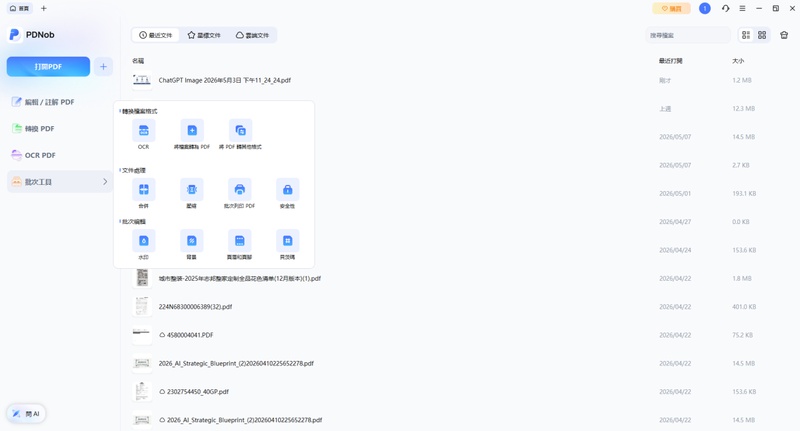Open 224N68300006389(32).pdf in file list
Image resolution: width=800 pixels, height=431 pixels.
pyautogui.click(x=195, y=307)
